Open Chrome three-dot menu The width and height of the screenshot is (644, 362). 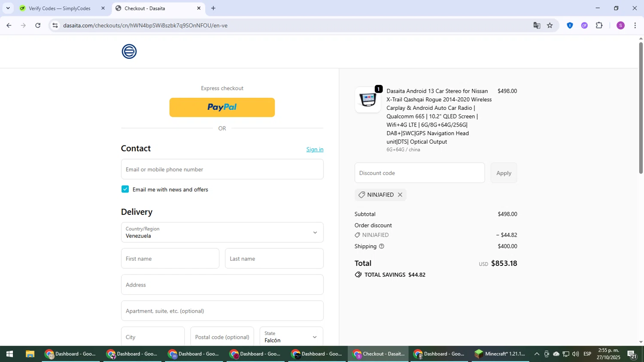click(635, 25)
